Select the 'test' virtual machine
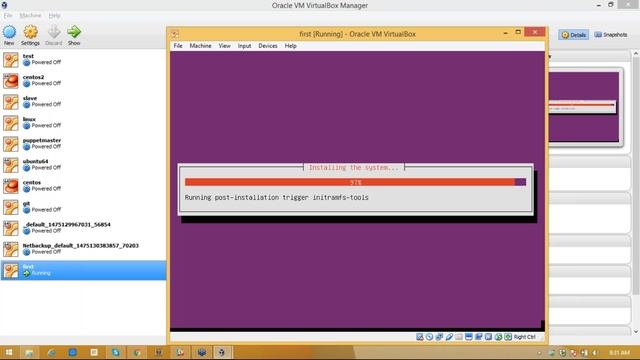Screen dimensions: 640x360 (83, 60)
